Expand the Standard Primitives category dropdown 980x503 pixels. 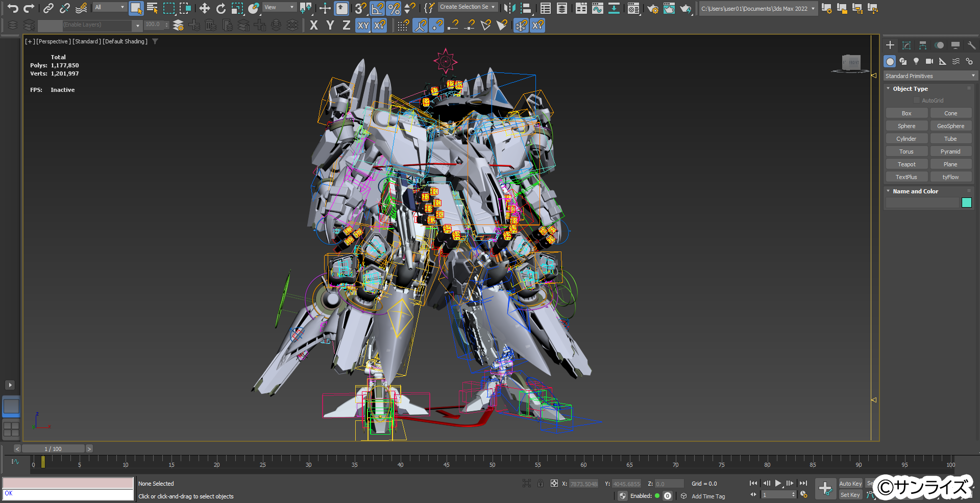tap(930, 76)
